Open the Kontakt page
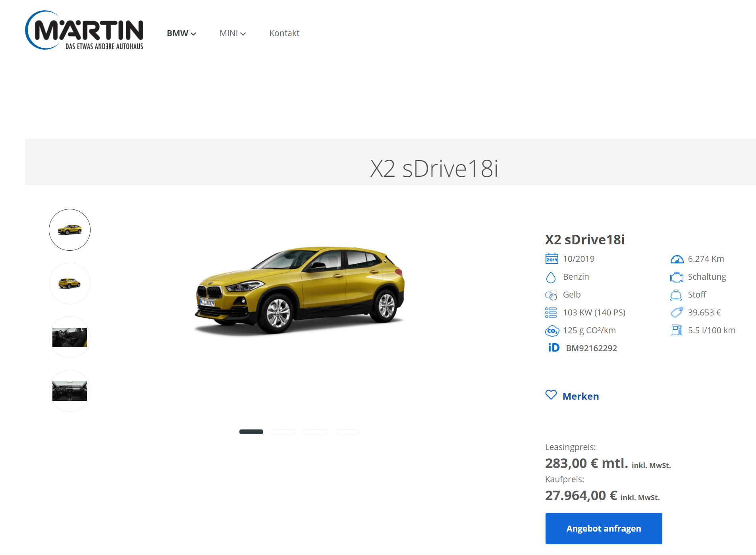Image resolution: width=756 pixels, height=555 pixels. (284, 33)
